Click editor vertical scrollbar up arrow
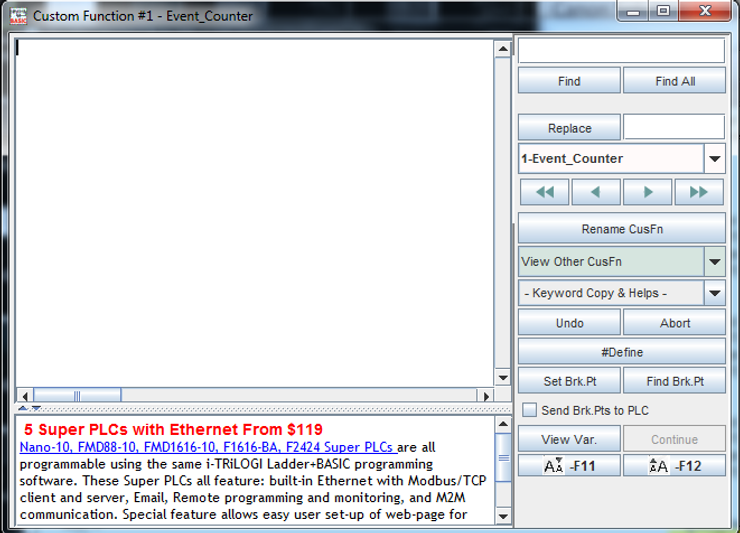Image resolution: width=740 pixels, height=533 pixels. [x=503, y=49]
